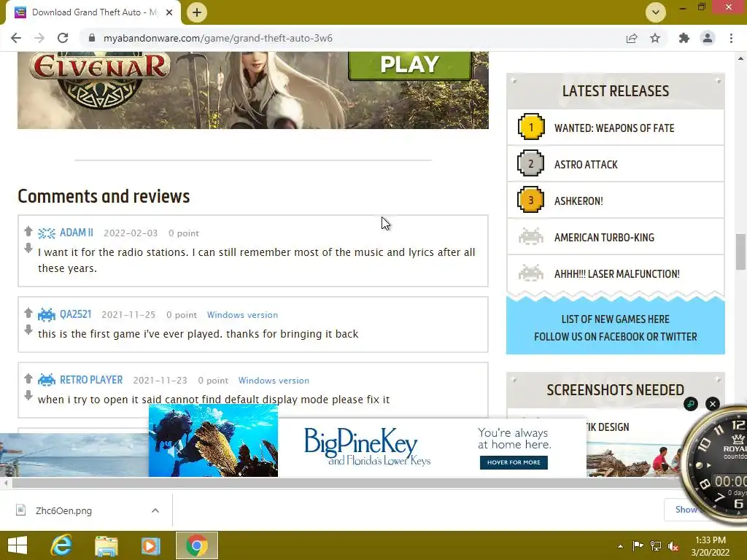This screenshot has width=747, height=560.
Task: Open the Chrome profile avatar
Action: point(708,38)
